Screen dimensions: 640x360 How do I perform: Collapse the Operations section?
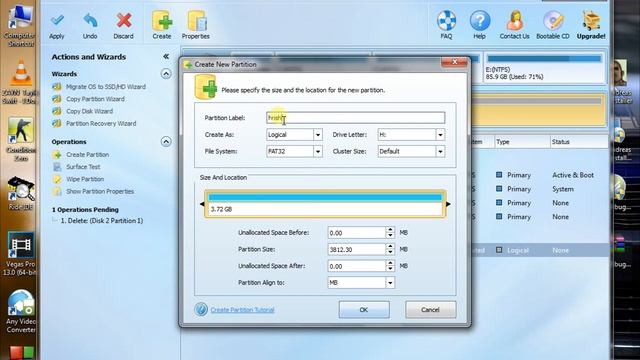(166, 142)
